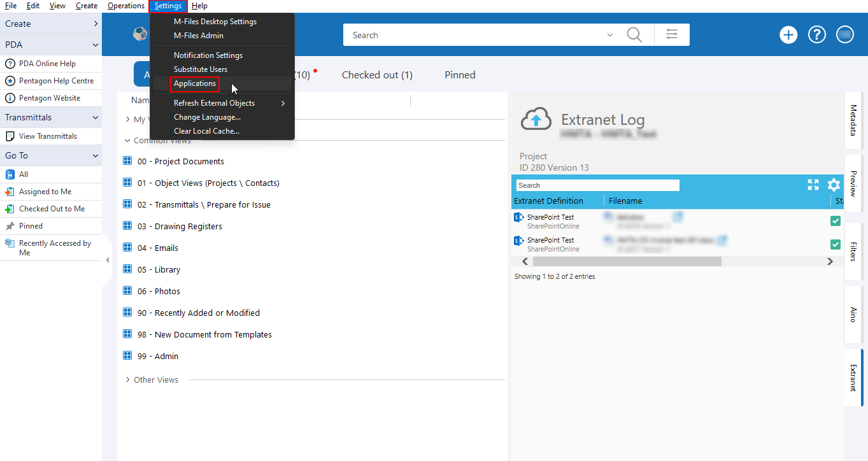This screenshot has width=868, height=461.
Task: Collapse the Transmittals sidebar section
Action: point(96,118)
